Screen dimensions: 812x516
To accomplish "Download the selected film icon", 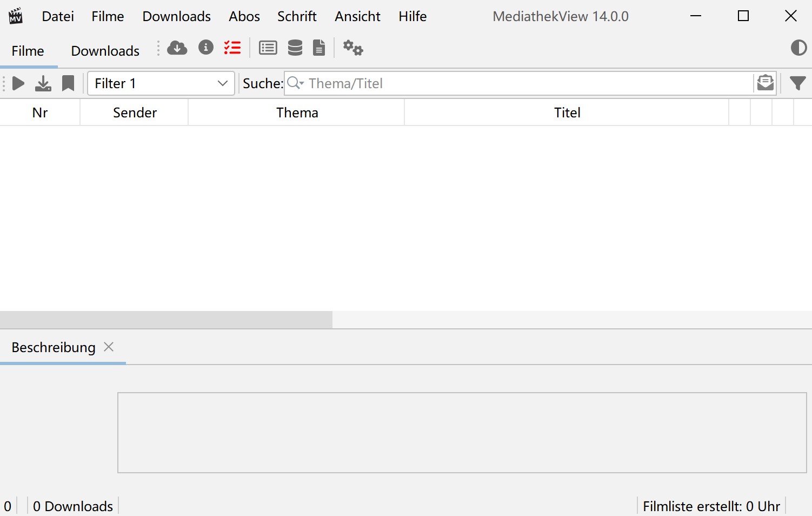I will coord(43,83).
